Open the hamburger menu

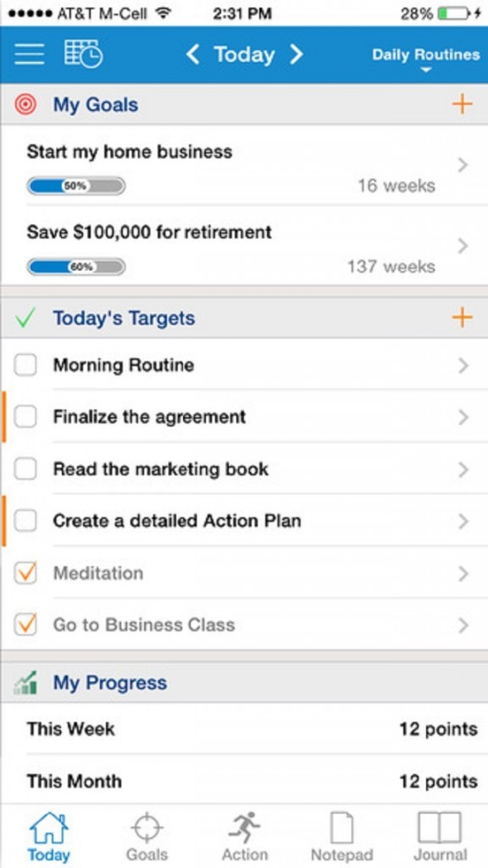point(30,54)
